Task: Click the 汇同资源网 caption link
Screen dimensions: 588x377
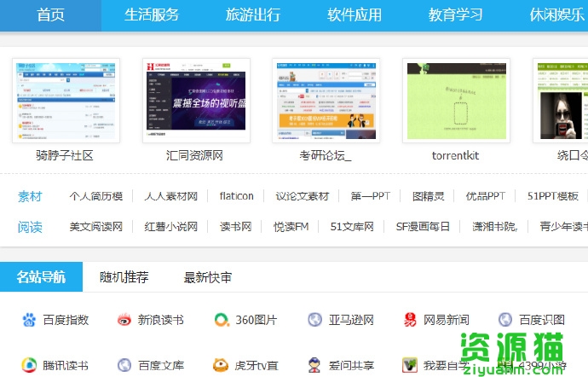Action: (194, 155)
